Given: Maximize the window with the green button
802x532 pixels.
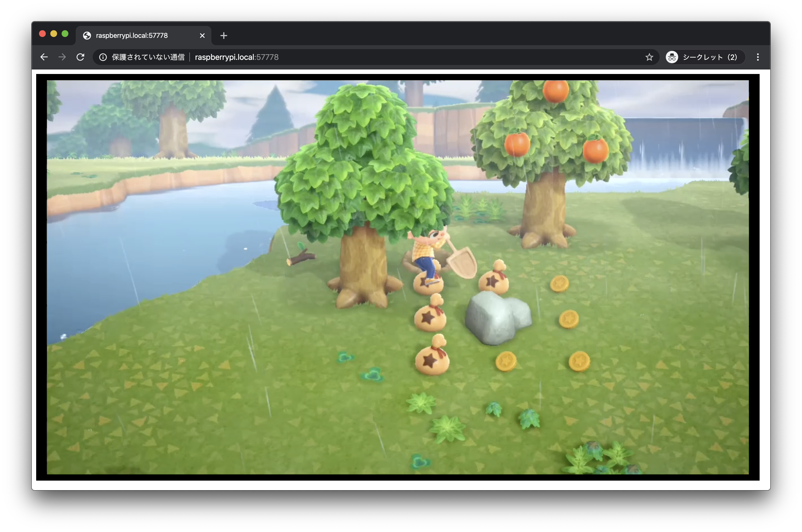Looking at the screenshot, I should 65,34.
